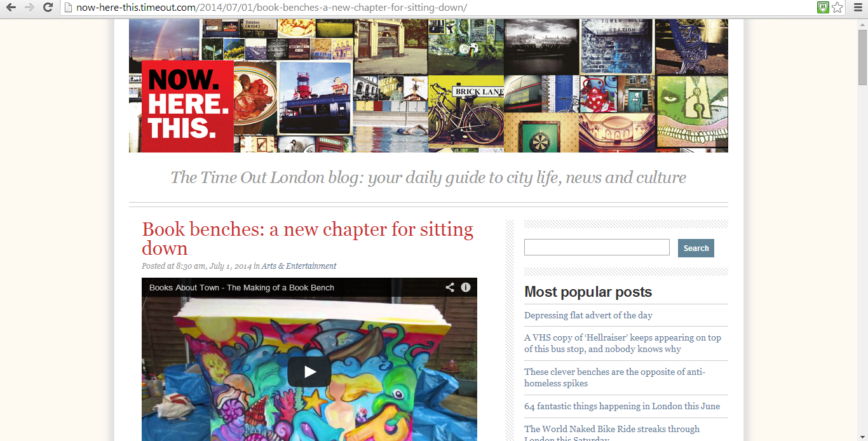868x441 pixels.
Task: Open the 'Hellraiser' VHS bus stop post
Action: 623,343
